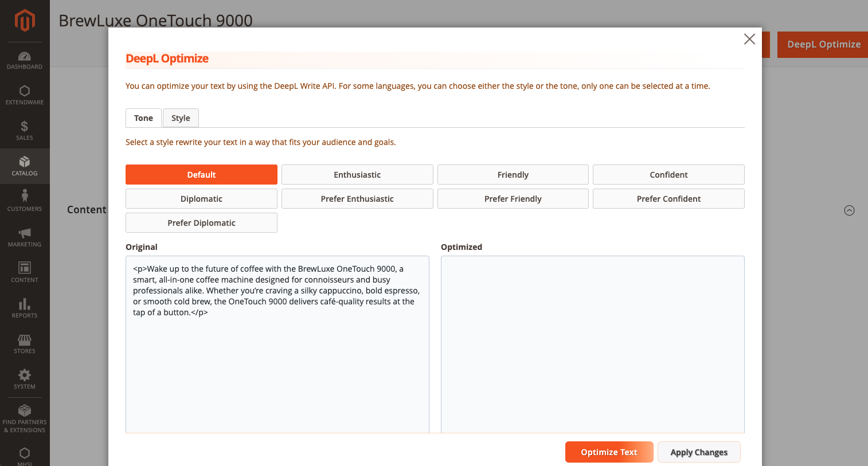Switch to the Style tab
The height and width of the screenshot is (466, 868).
(x=181, y=118)
